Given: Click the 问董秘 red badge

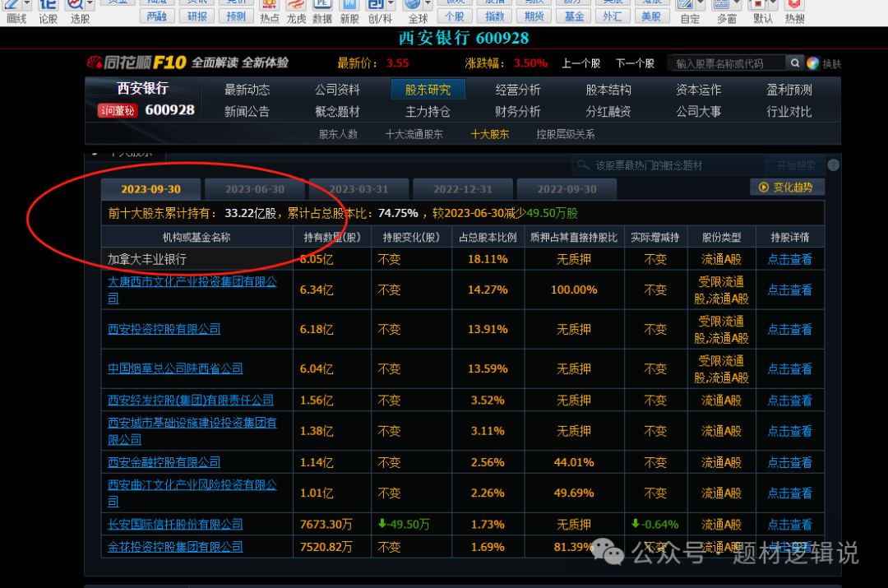Looking at the screenshot, I should (x=118, y=110).
